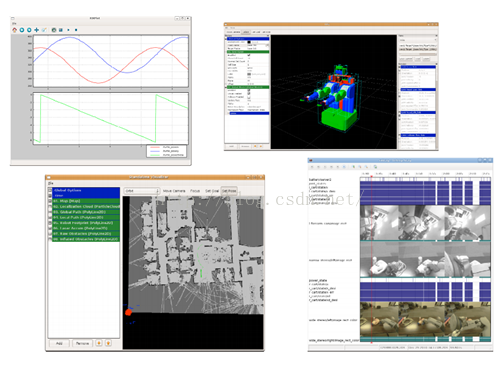
Task: Click the Add display button in map visualizer
Action: pyautogui.click(x=59, y=343)
